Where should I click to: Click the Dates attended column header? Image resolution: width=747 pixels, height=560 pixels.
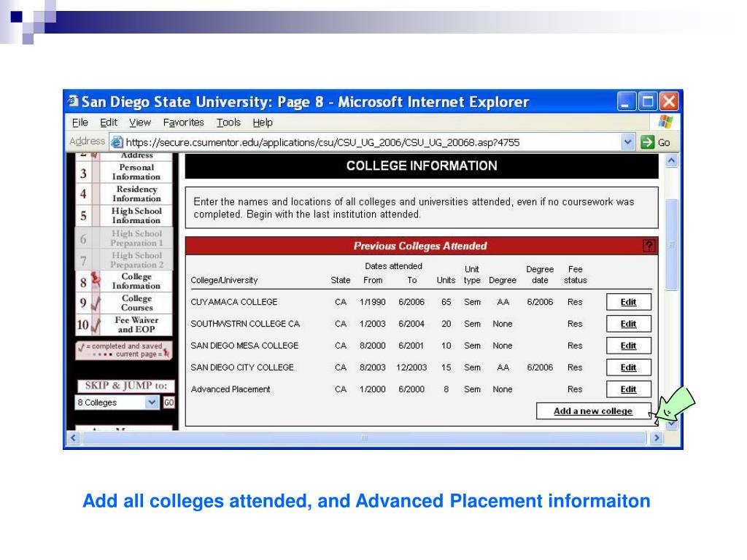(393, 265)
